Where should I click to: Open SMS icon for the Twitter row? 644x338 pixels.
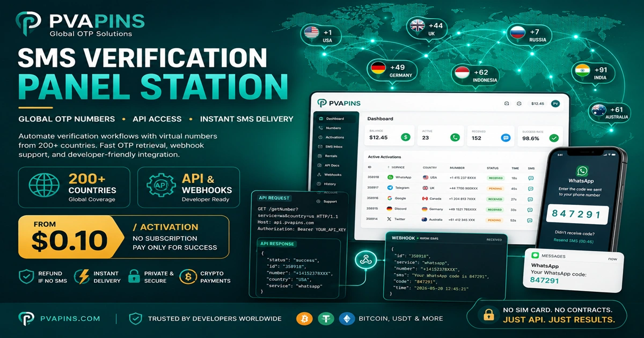pyautogui.click(x=530, y=220)
